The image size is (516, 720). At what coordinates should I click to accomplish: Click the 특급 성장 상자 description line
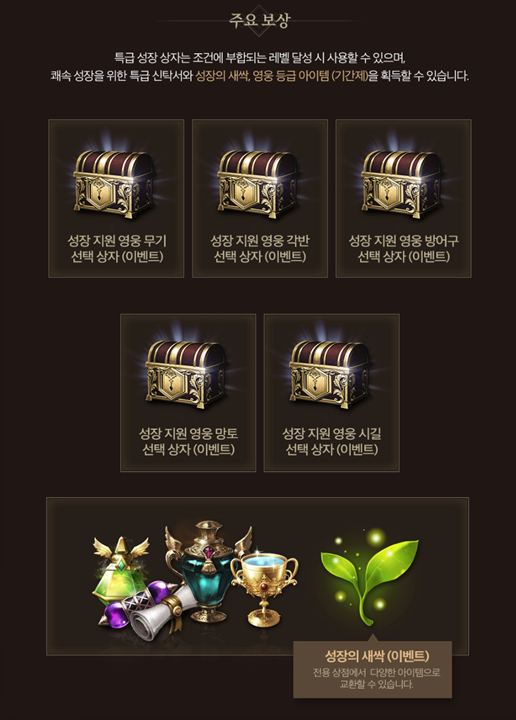pyautogui.click(x=259, y=58)
